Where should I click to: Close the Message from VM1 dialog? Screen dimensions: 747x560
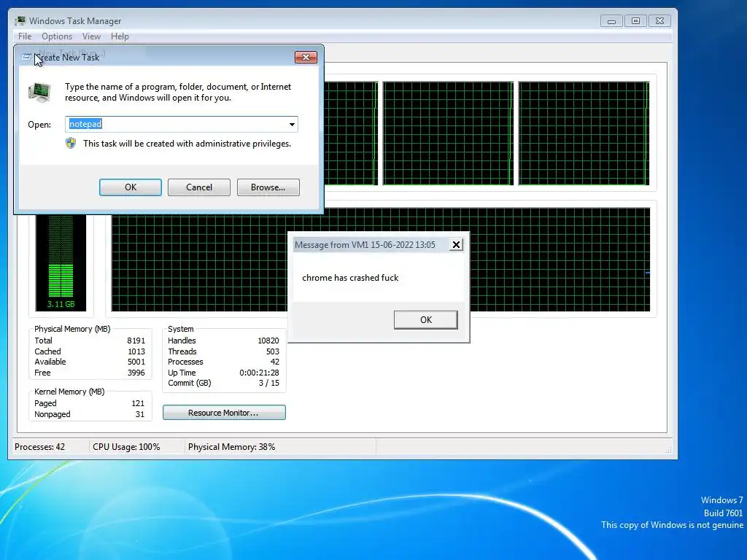tap(456, 245)
